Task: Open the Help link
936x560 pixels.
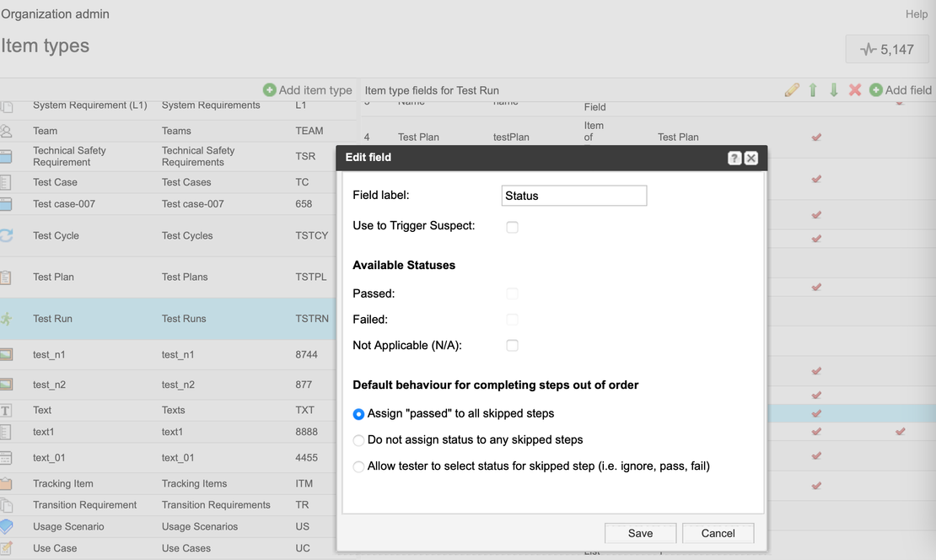Action: pyautogui.click(x=916, y=14)
